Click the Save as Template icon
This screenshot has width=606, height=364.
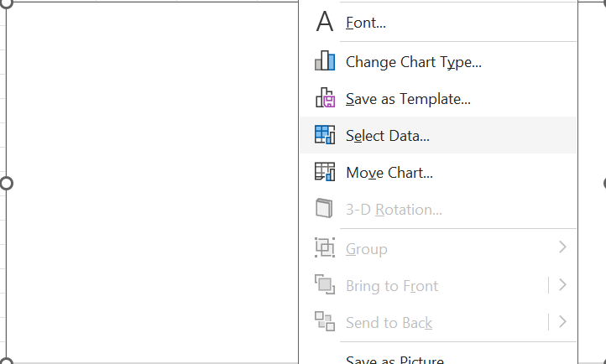point(324,98)
